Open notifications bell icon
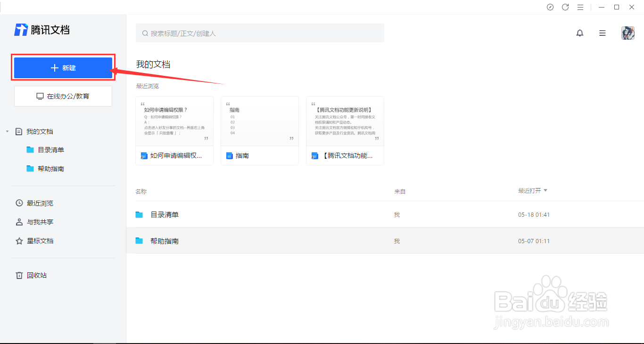The height and width of the screenshot is (344, 644). tap(580, 33)
